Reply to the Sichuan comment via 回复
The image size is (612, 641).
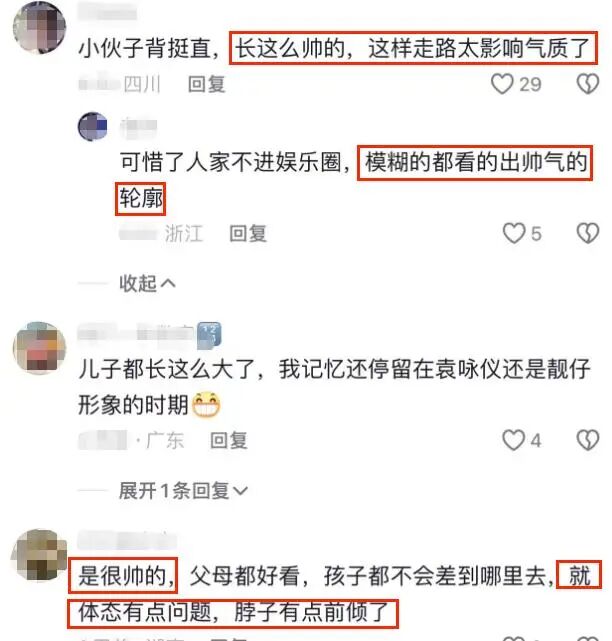[206, 84]
